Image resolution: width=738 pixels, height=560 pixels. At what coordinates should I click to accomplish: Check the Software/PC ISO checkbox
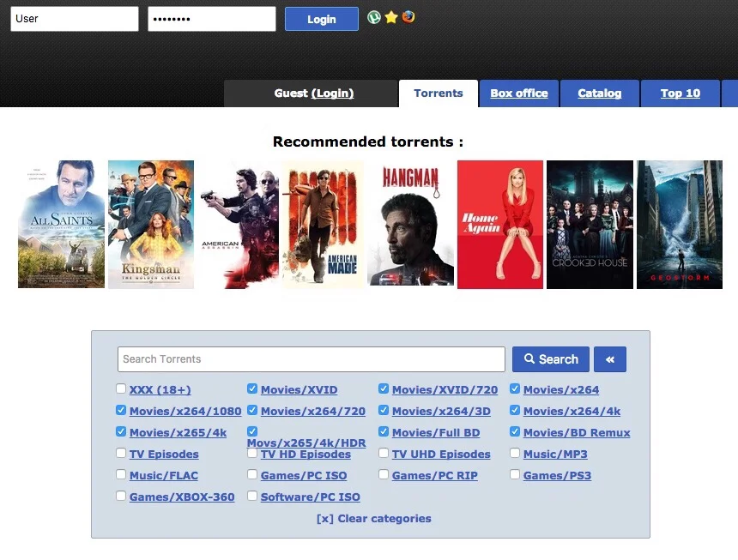[252, 496]
